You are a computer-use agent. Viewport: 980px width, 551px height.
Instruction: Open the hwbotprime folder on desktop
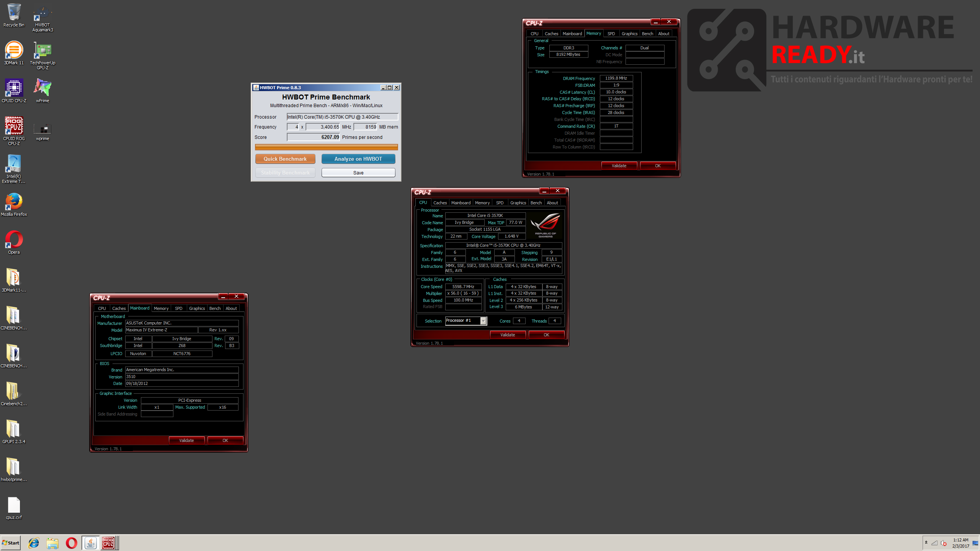click(x=14, y=469)
